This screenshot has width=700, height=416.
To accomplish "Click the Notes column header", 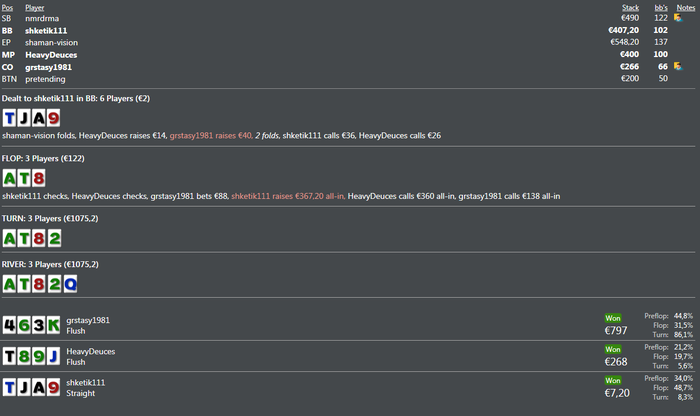I will click(686, 8).
